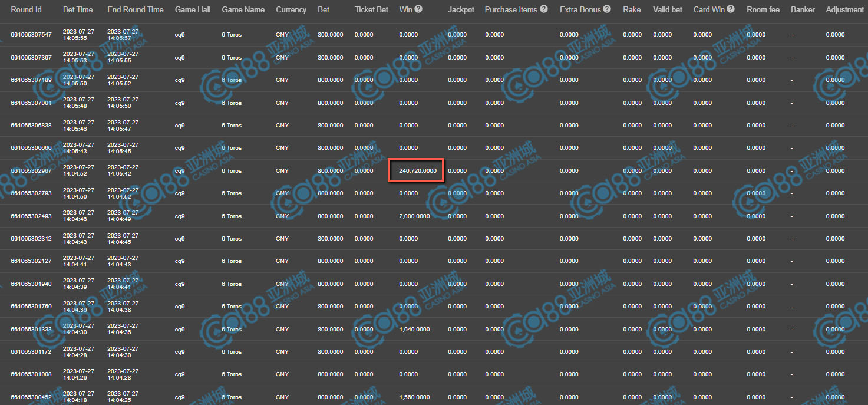
Task: Select round ID 661065300452
Action: [31, 397]
